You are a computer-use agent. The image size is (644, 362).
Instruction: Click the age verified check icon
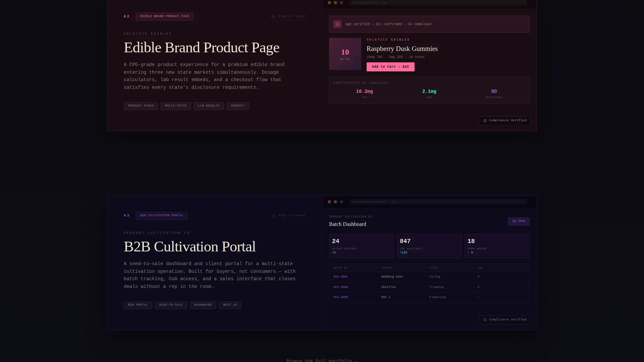(x=337, y=24)
